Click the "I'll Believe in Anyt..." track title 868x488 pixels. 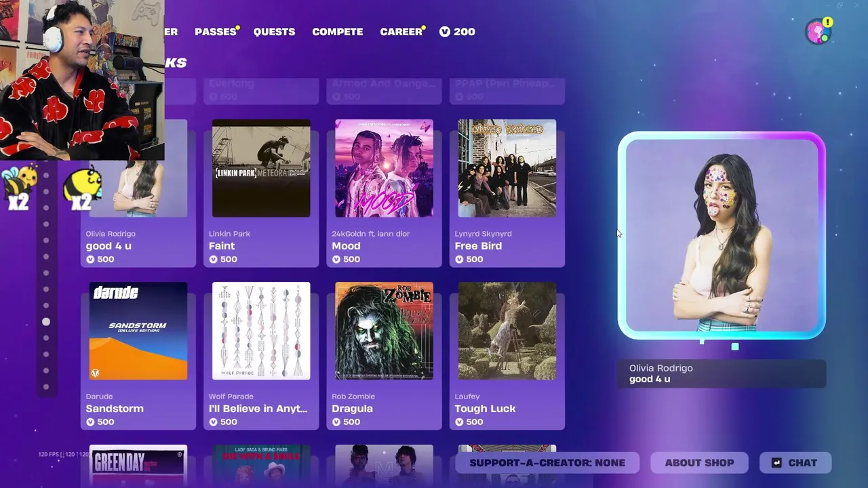pyautogui.click(x=258, y=409)
